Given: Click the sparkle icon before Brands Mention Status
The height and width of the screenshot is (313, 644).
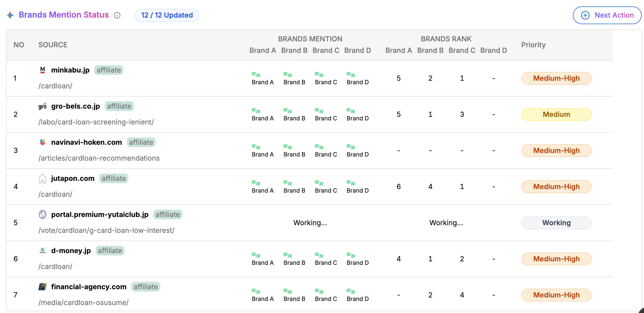Looking at the screenshot, I should [x=10, y=15].
